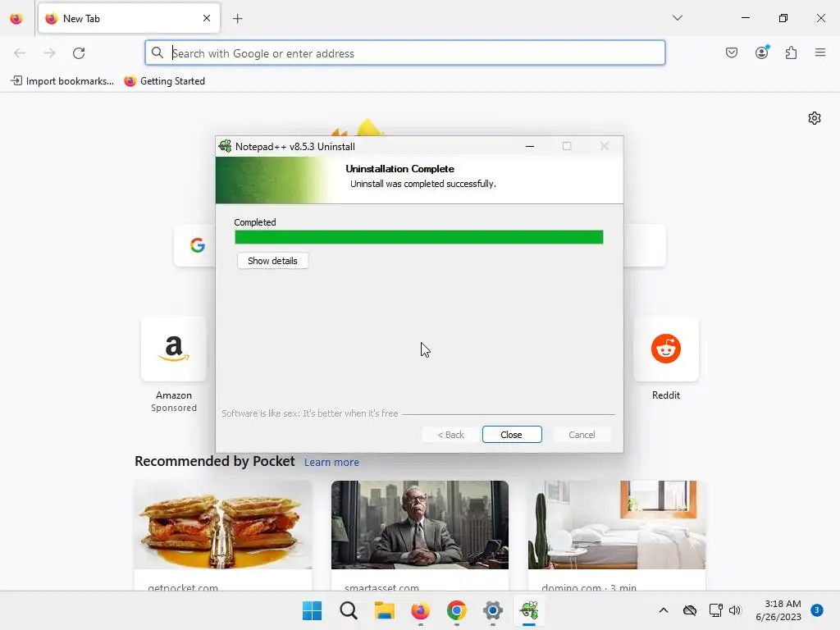Open the Firefox account menu
Screen dimensions: 840x630
pyautogui.click(x=762, y=52)
